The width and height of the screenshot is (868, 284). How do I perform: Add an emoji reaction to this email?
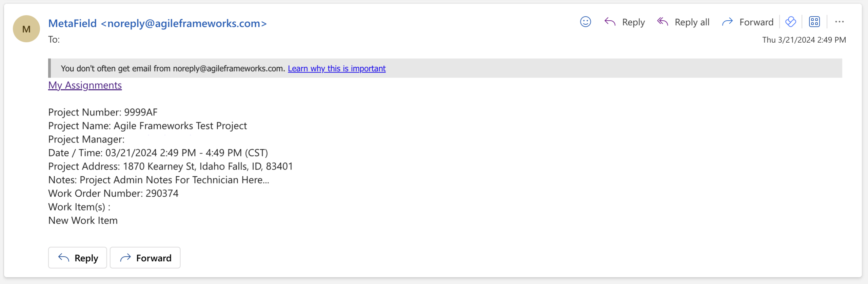coord(585,22)
